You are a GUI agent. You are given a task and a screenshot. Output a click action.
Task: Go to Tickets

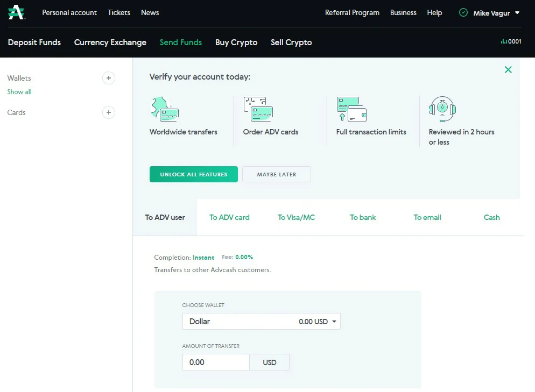pyautogui.click(x=119, y=12)
